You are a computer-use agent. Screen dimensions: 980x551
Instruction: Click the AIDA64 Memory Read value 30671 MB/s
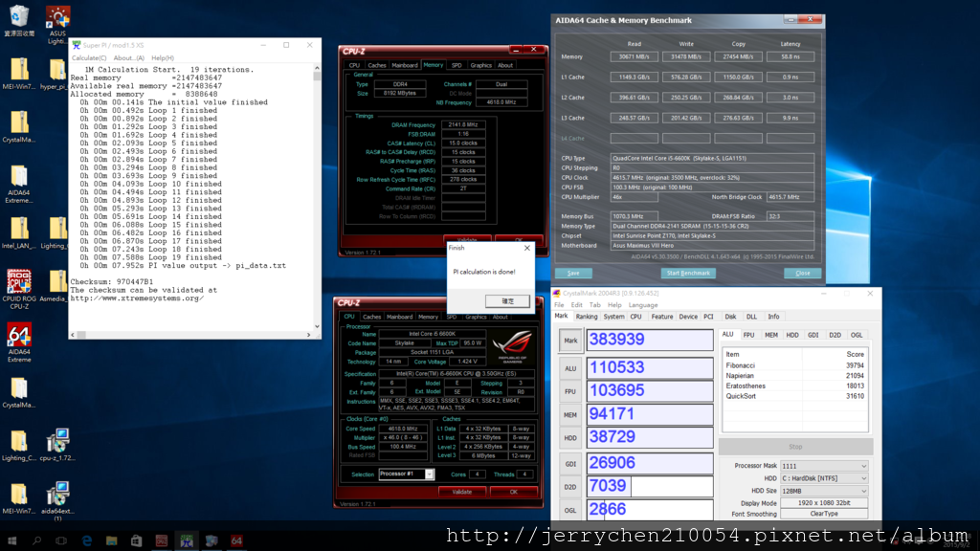tap(634, 56)
